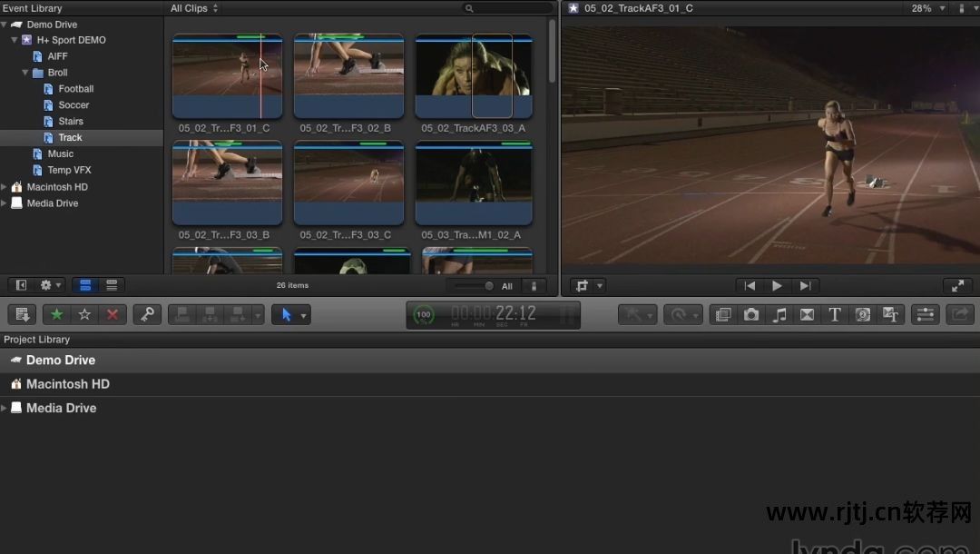
Task: Open the Titles browser T icon
Action: point(835,314)
